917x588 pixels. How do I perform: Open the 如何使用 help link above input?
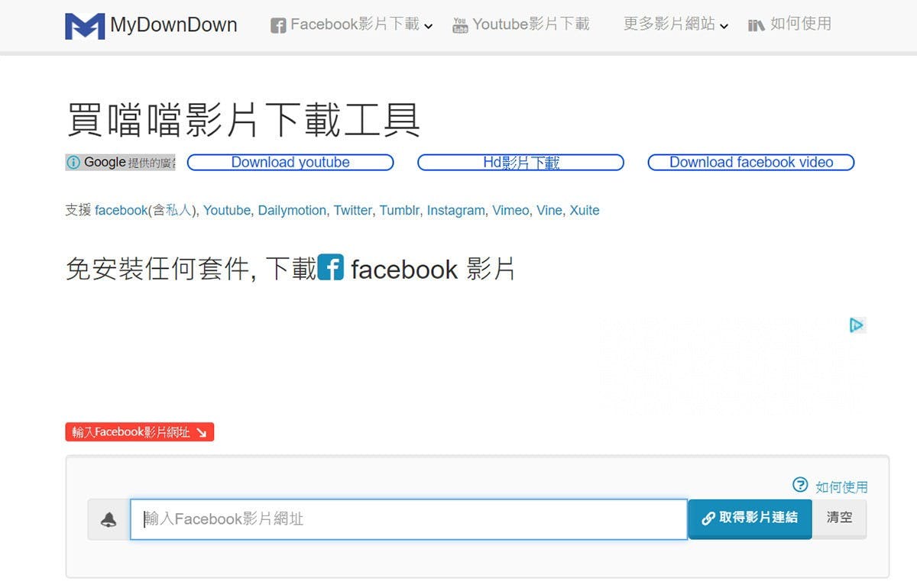pos(841,487)
